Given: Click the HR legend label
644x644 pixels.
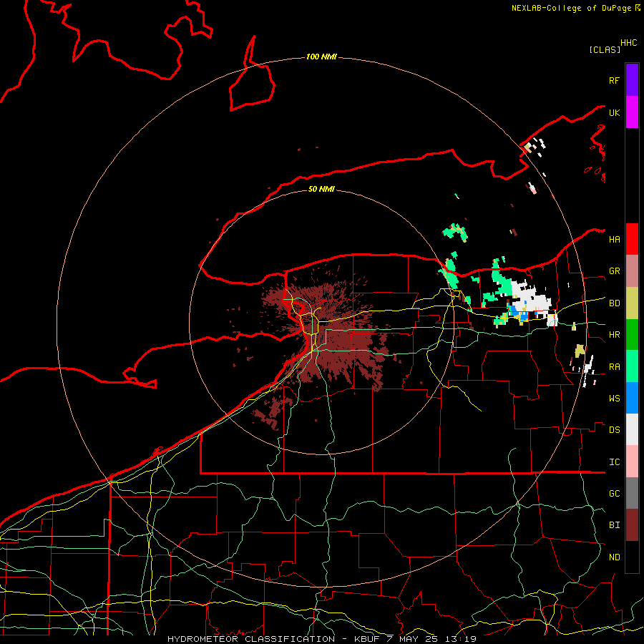Looking at the screenshot, I should (615, 335).
